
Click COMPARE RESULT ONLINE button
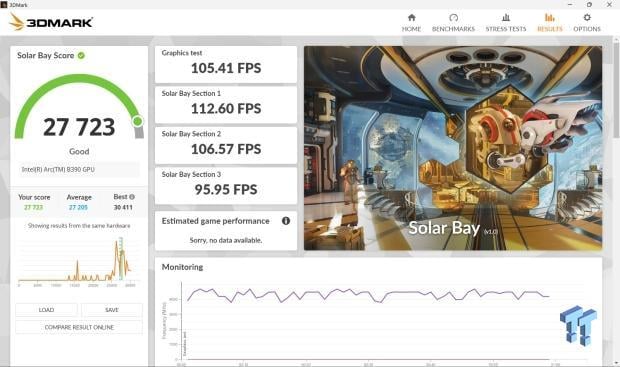pos(79,327)
